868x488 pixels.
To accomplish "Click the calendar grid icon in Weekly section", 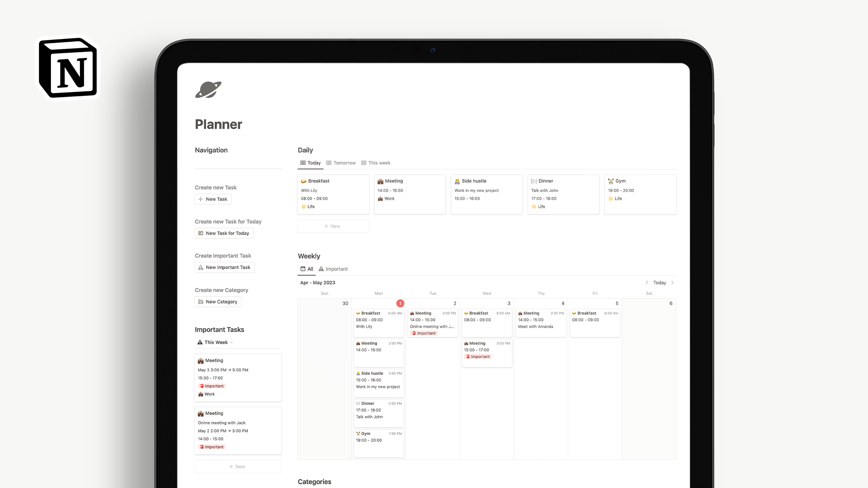I will (303, 269).
